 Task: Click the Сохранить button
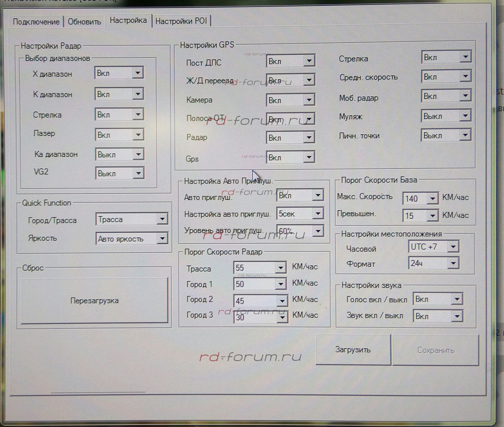point(435,350)
